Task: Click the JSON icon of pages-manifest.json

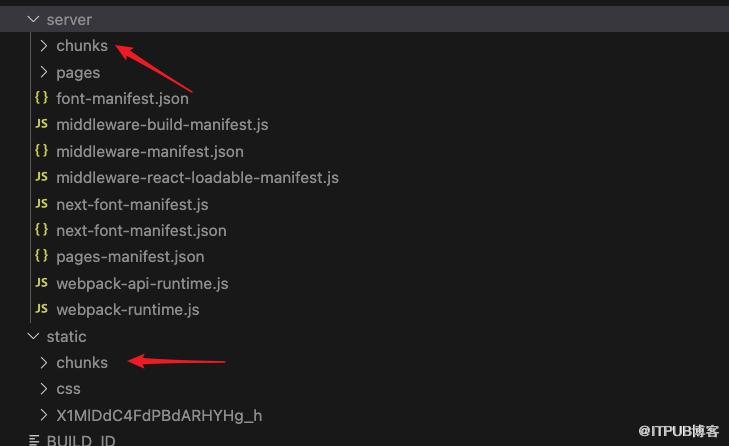Action: click(41, 255)
